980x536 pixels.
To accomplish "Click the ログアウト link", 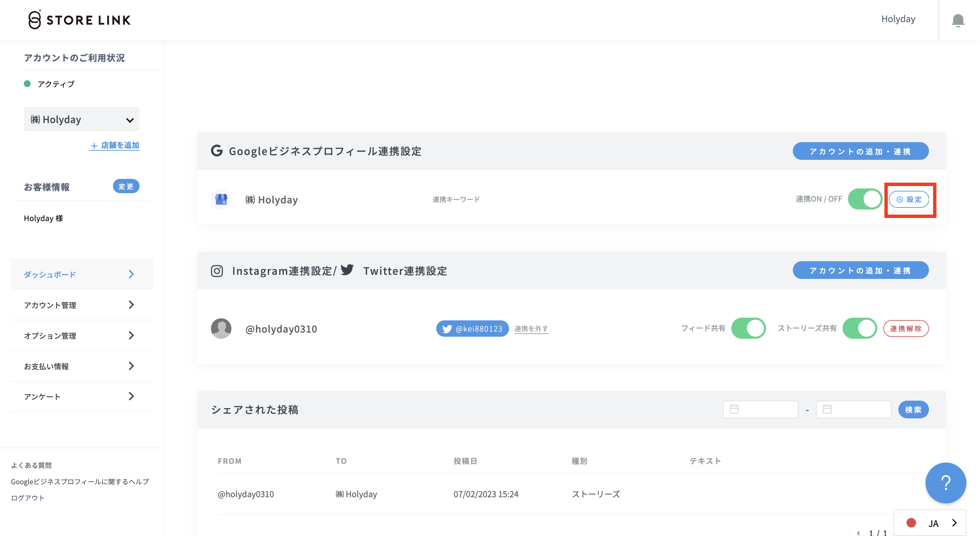I will pos(28,498).
